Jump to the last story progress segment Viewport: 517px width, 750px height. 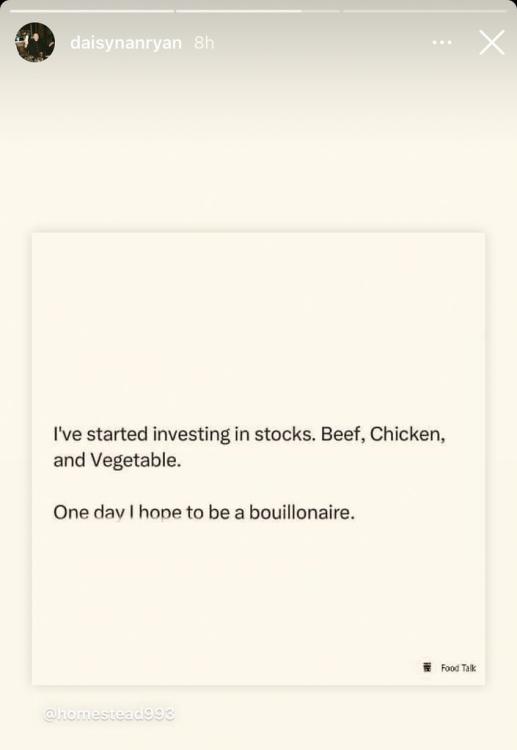(x=424, y=11)
